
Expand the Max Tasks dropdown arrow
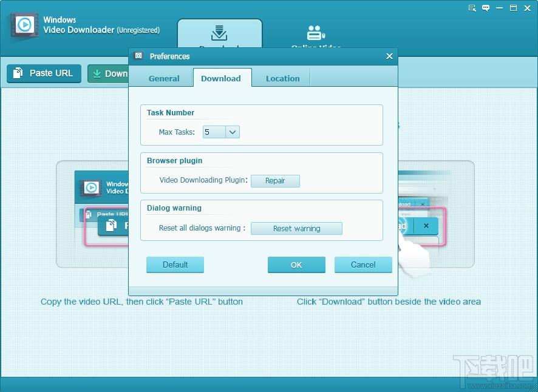233,132
